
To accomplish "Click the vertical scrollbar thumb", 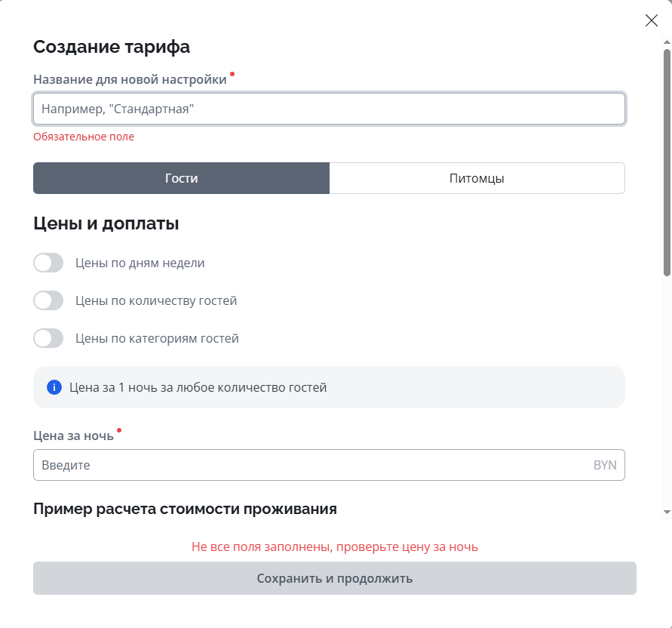I will pos(667,162).
